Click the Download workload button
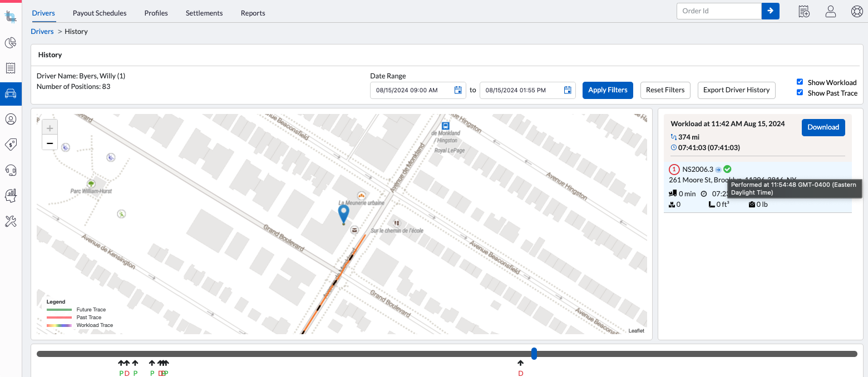Image resolution: width=868 pixels, height=377 pixels. [x=823, y=127]
